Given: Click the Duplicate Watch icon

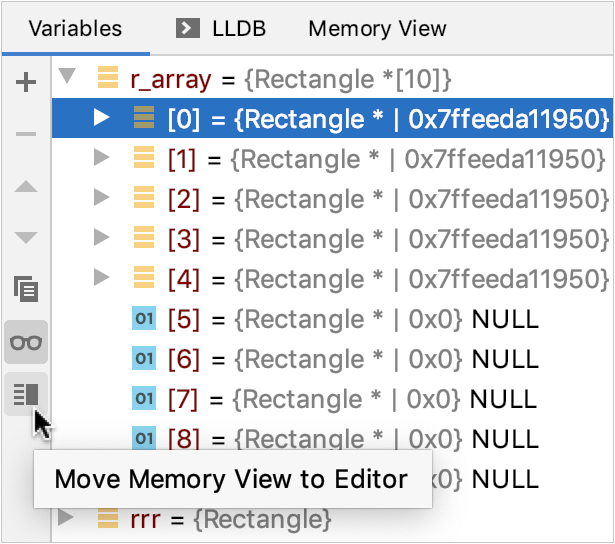Looking at the screenshot, I should coord(27,290).
